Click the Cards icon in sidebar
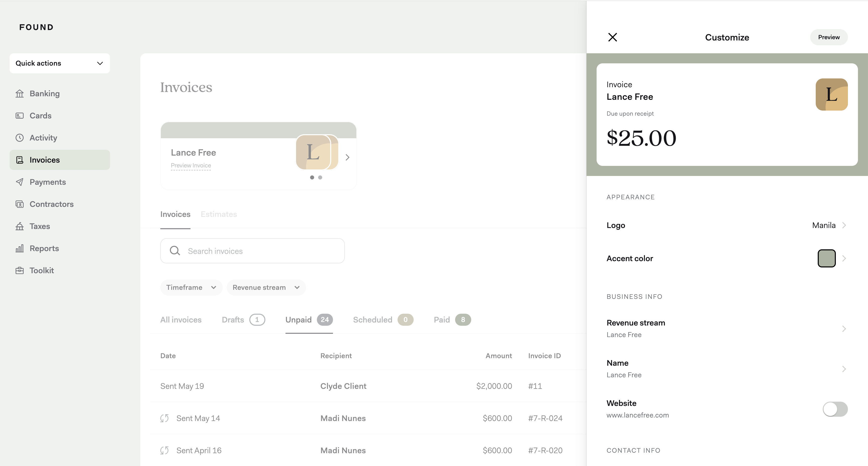Image resolution: width=868 pixels, height=466 pixels. (20, 116)
